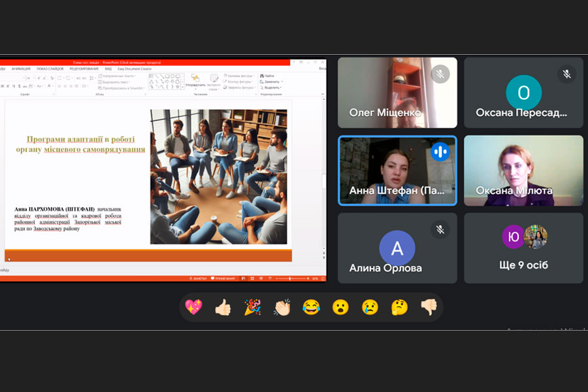Open the Ще 9 осіб participants tile

click(x=523, y=248)
